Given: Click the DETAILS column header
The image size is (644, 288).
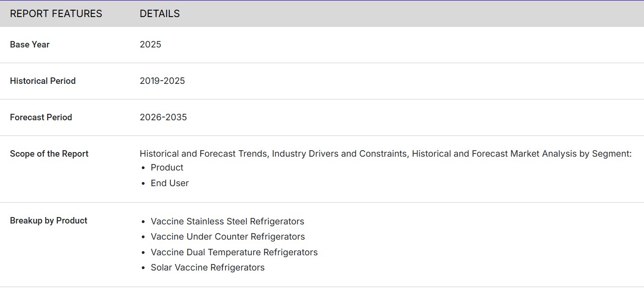Looking at the screenshot, I should (x=160, y=14).
